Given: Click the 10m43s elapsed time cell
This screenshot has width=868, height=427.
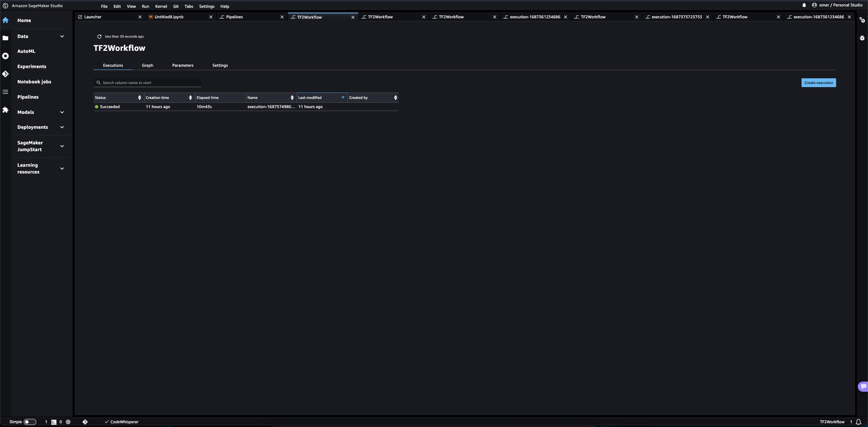Looking at the screenshot, I should [204, 107].
